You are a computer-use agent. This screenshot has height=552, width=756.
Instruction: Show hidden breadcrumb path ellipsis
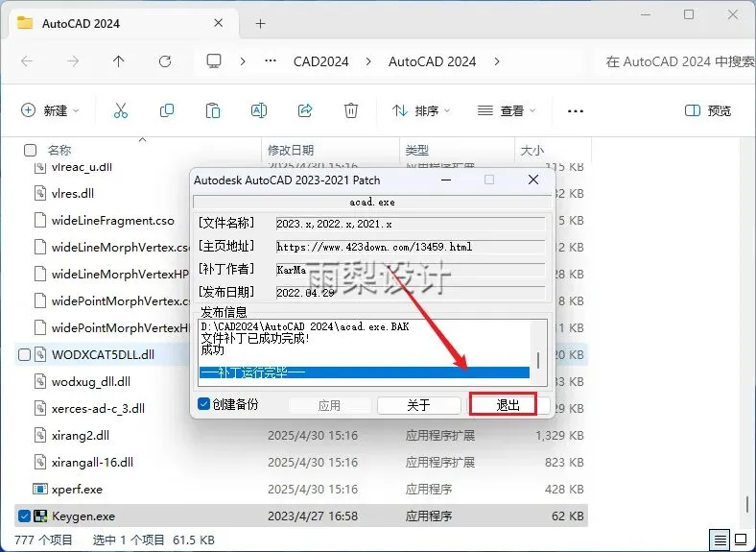[x=271, y=60]
